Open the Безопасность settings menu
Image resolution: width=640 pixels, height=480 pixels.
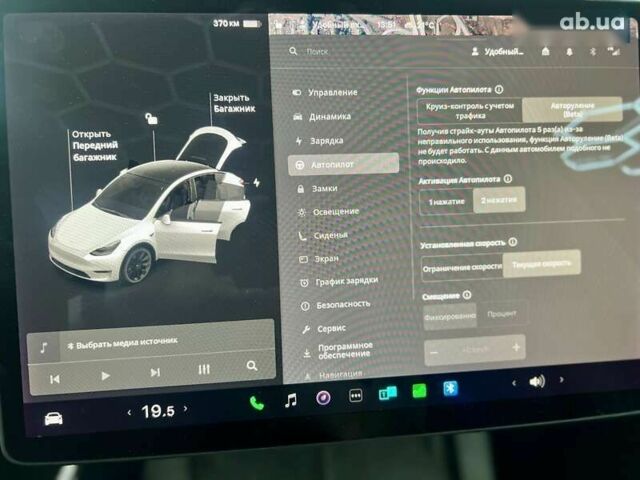click(336, 304)
